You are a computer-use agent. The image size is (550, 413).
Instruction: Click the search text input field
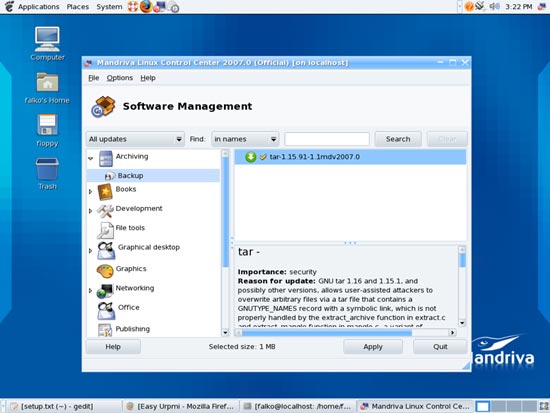tap(327, 139)
